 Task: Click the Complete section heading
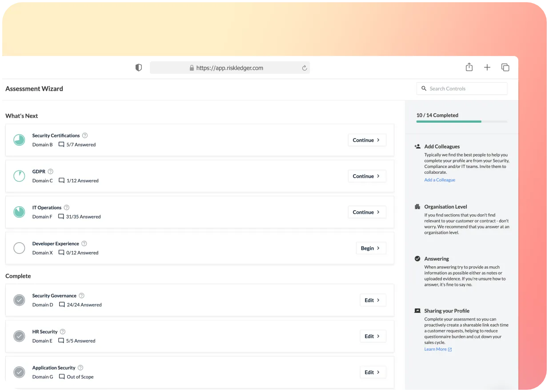point(18,276)
